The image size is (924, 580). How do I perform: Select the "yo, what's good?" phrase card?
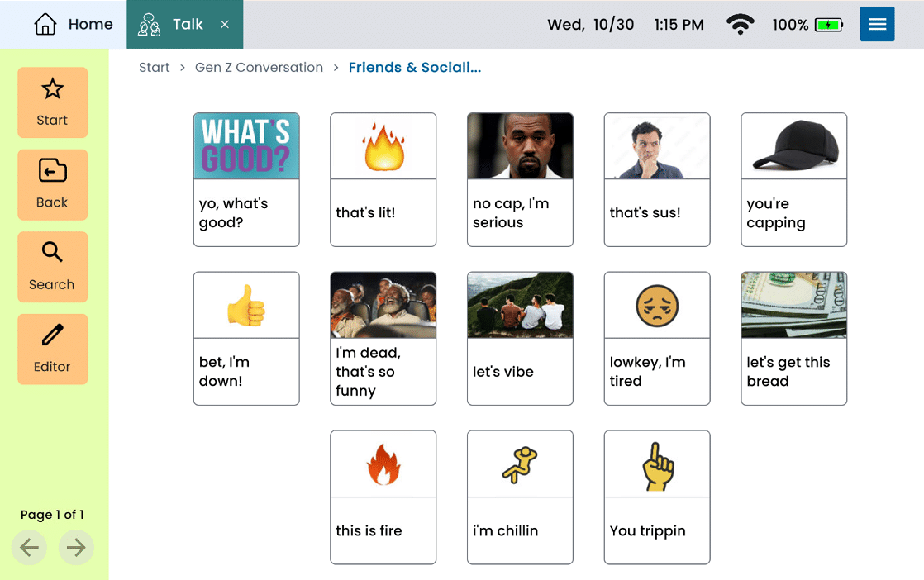pos(246,179)
